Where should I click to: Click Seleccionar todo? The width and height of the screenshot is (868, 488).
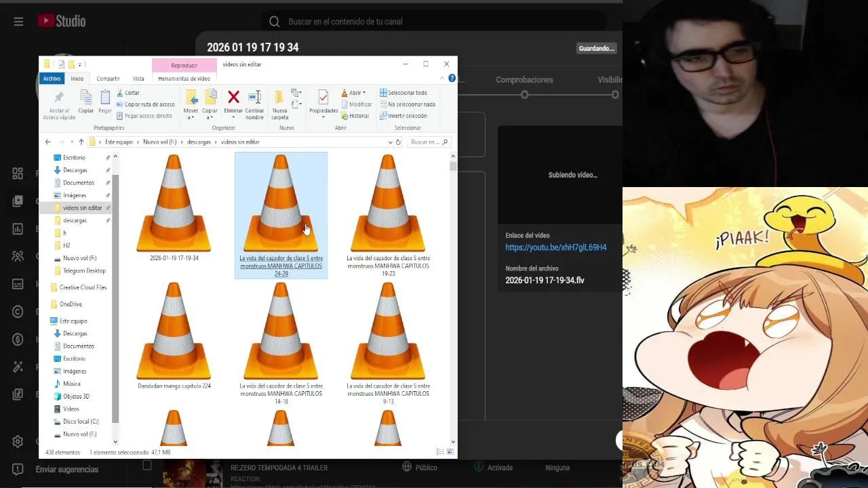pyautogui.click(x=403, y=93)
